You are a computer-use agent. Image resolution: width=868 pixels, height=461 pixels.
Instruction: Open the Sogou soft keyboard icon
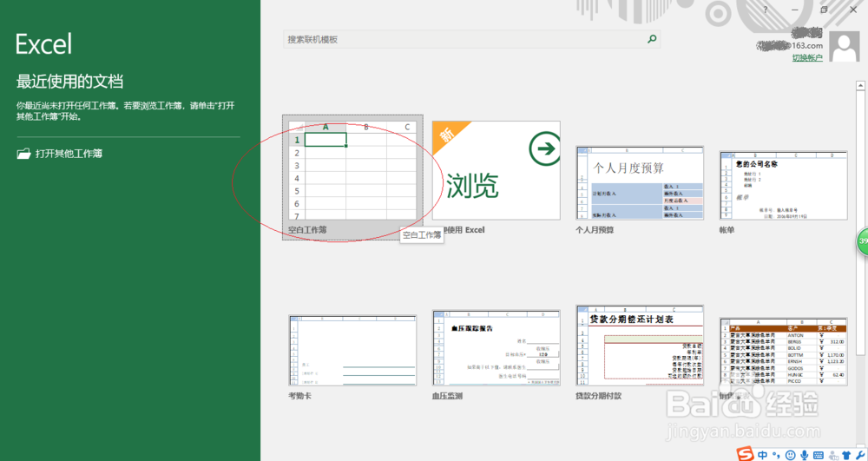[819, 455]
